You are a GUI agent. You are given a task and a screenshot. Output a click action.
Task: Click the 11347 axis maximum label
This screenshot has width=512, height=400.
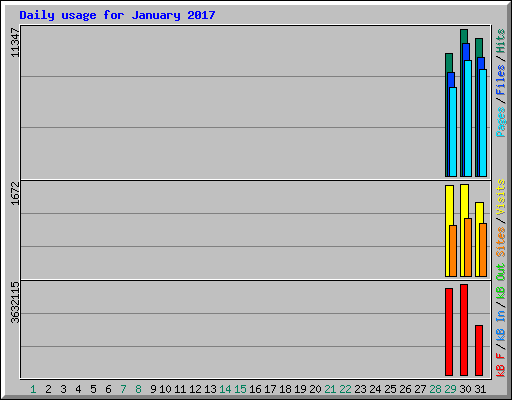[15, 42]
